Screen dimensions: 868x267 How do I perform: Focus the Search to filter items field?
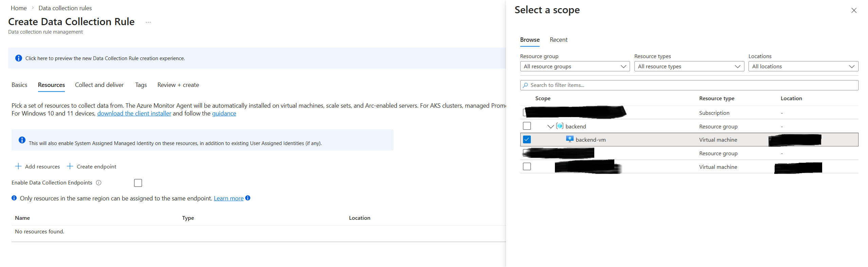(x=689, y=85)
